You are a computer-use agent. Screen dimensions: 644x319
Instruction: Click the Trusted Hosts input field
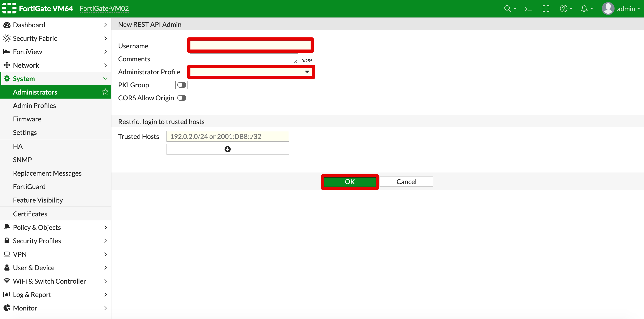tap(228, 136)
